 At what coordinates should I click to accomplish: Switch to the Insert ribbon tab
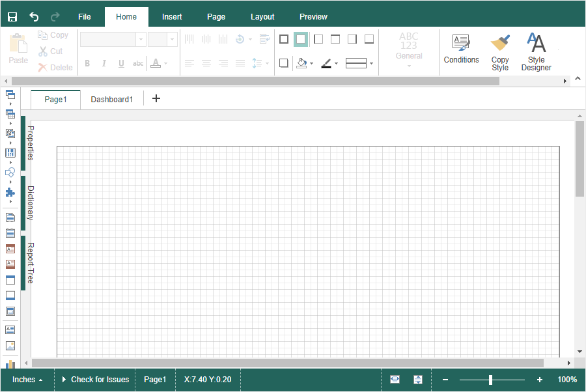(x=172, y=17)
